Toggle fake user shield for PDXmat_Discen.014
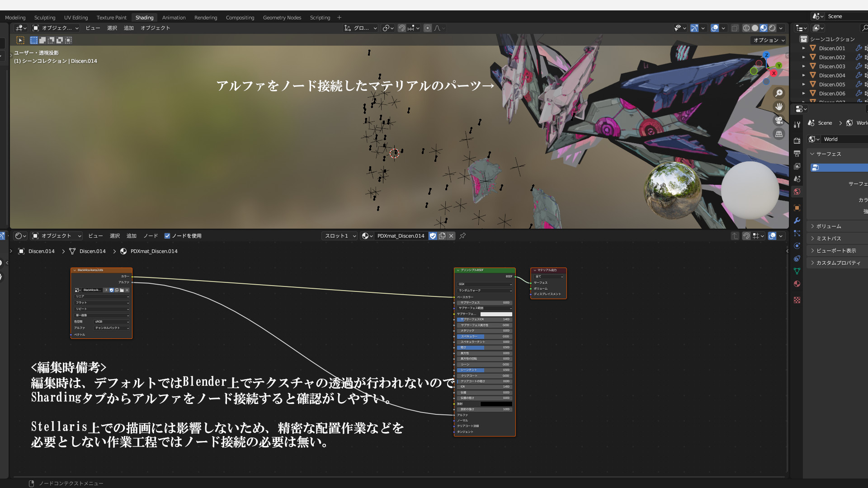This screenshot has width=868, height=488. [433, 236]
